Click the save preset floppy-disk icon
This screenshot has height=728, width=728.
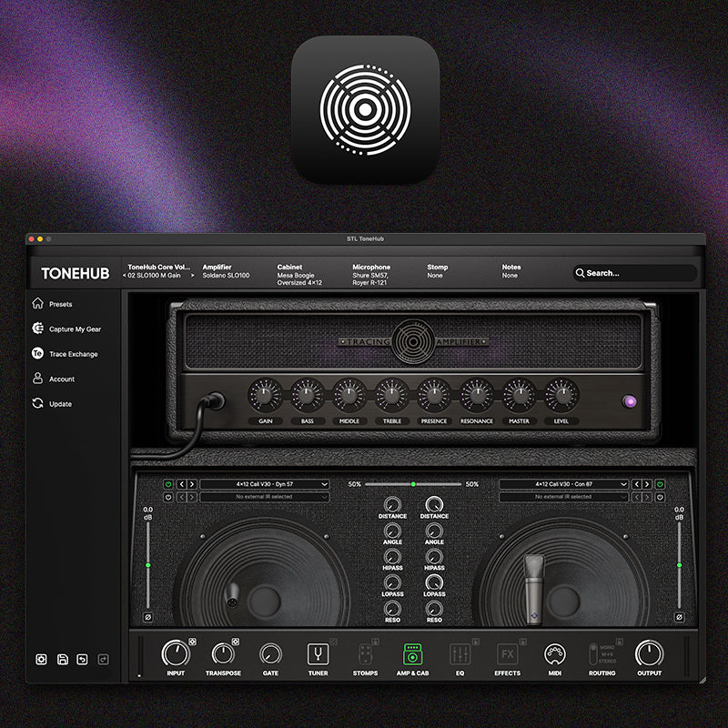coord(62,659)
